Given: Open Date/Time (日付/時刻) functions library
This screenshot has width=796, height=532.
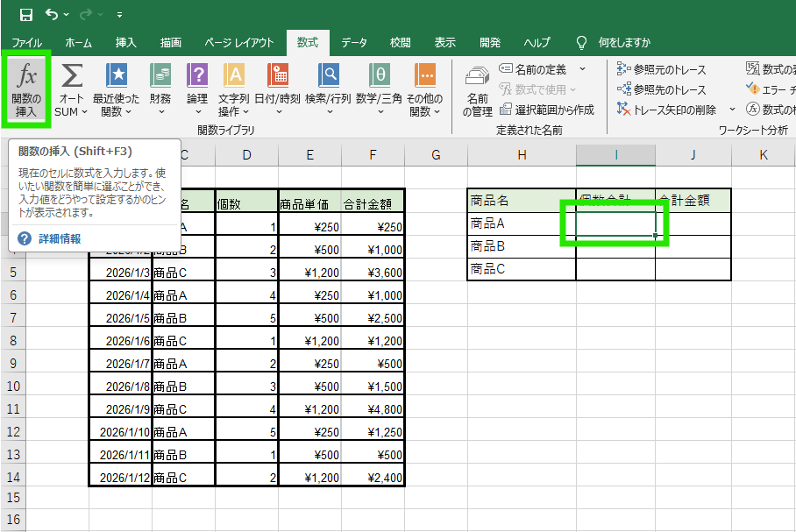Looking at the screenshot, I should (277, 90).
